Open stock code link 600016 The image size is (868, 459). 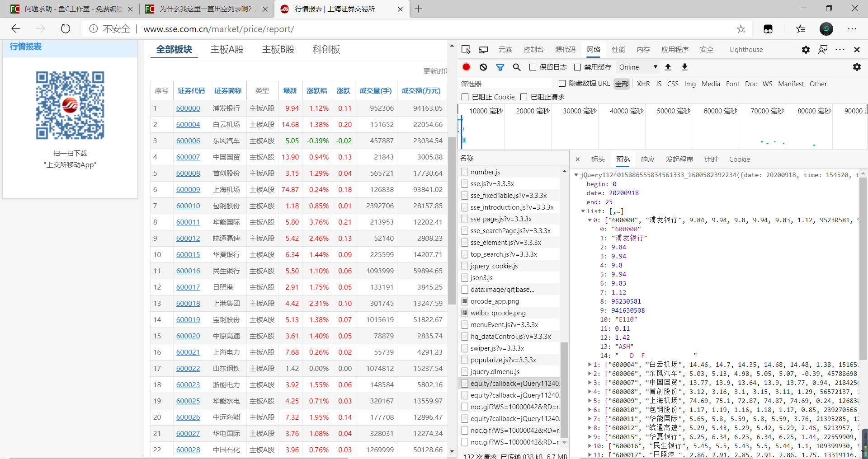tap(188, 271)
